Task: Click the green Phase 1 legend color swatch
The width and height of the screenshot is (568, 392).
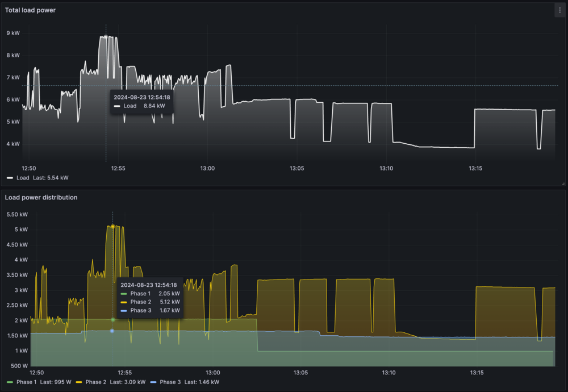Action: [x=10, y=382]
